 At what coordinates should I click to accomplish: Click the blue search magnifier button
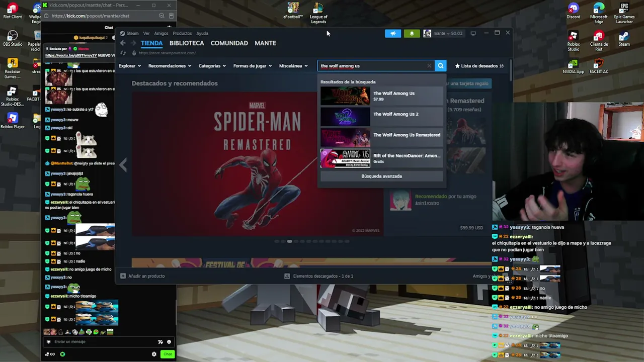(x=440, y=66)
